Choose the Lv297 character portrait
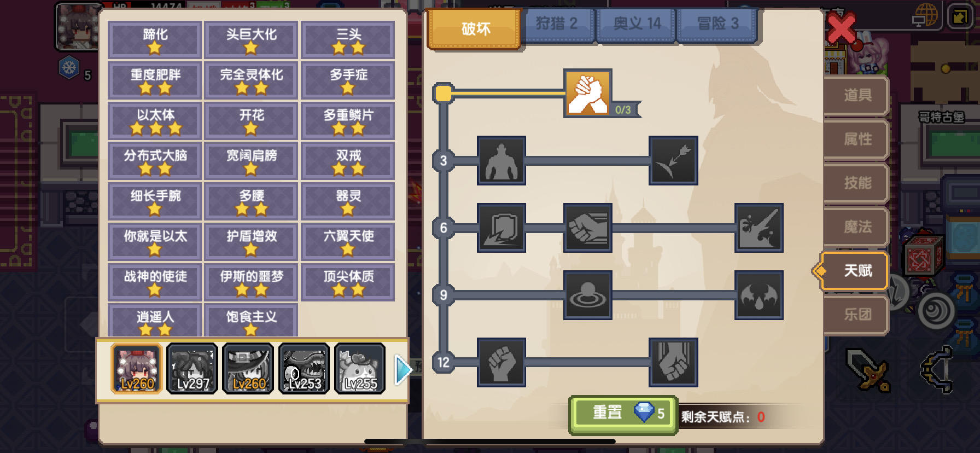This screenshot has height=453, width=980. (192, 368)
